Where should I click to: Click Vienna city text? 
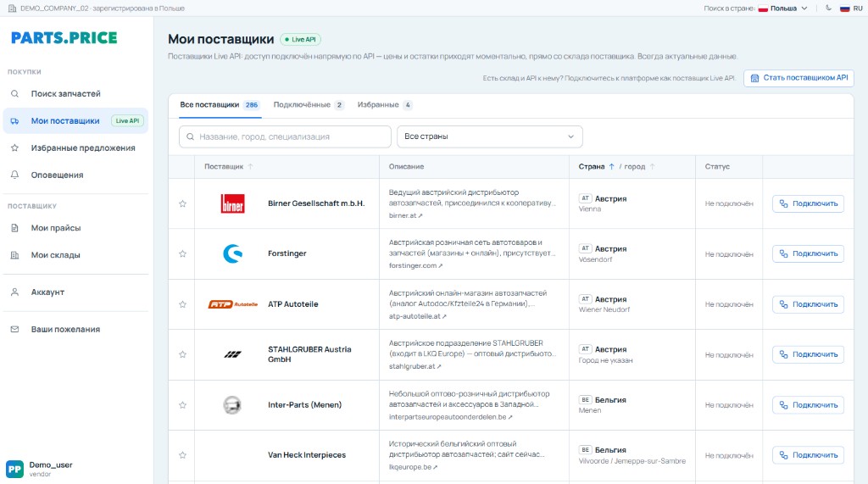(590, 209)
